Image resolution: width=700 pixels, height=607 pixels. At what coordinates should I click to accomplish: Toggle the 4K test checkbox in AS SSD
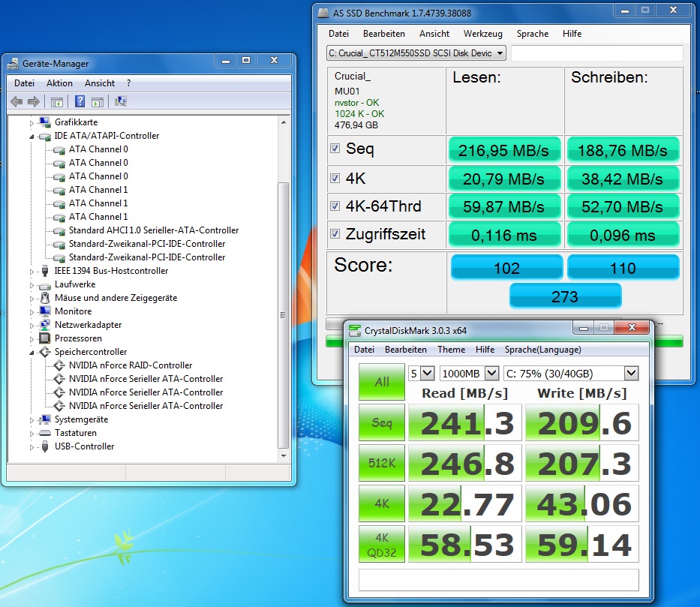tap(335, 178)
